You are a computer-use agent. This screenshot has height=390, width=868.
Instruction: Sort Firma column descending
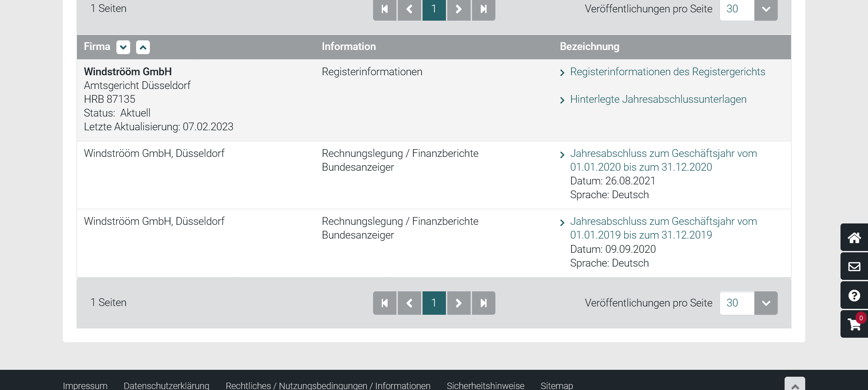point(123,47)
